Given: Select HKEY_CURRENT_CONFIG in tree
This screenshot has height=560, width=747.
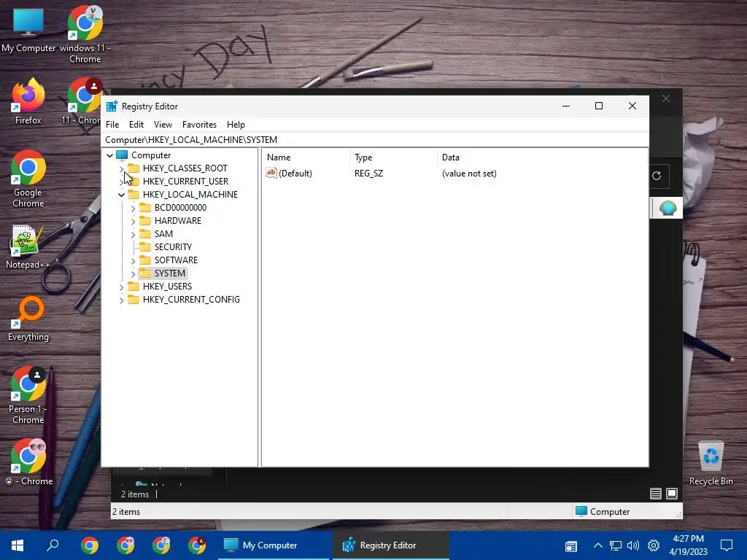Looking at the screenshot, I should (x=191, y=300).
